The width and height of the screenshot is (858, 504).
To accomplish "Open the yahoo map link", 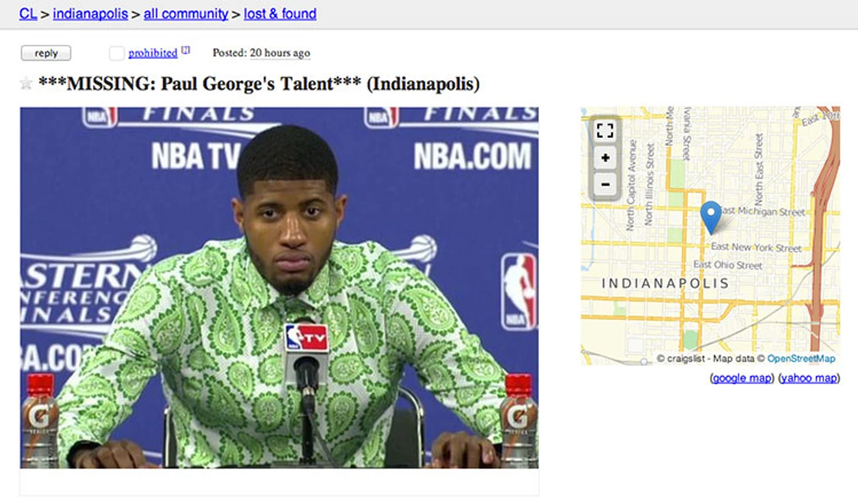I will (809, 378).
